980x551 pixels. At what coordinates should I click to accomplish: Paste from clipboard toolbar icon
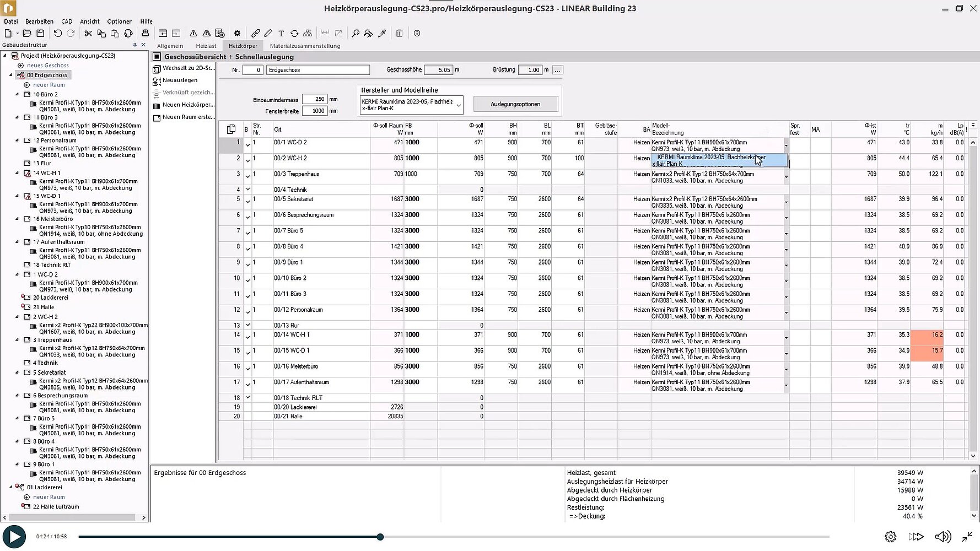point(115,34)
